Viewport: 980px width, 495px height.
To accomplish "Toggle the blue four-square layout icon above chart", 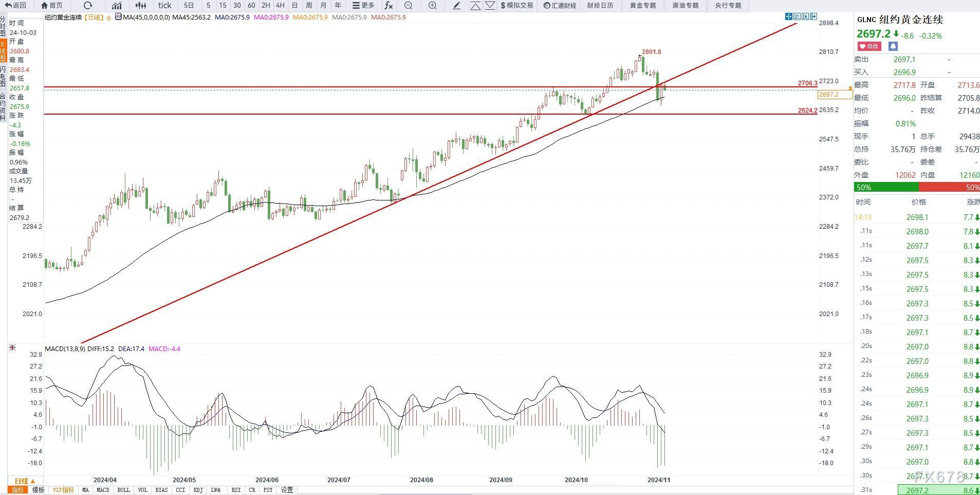I will point(789,16).
